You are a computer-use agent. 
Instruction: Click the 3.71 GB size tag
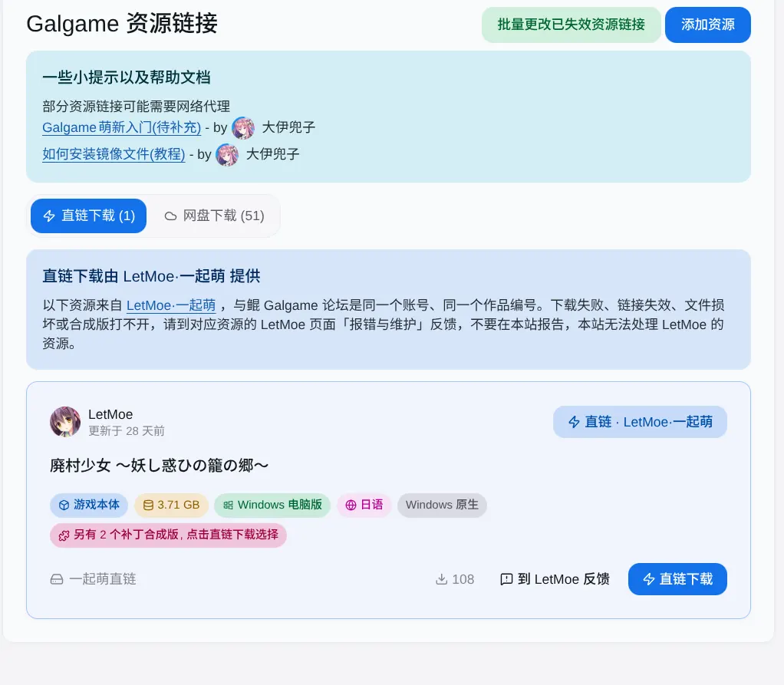click(171, 505)
